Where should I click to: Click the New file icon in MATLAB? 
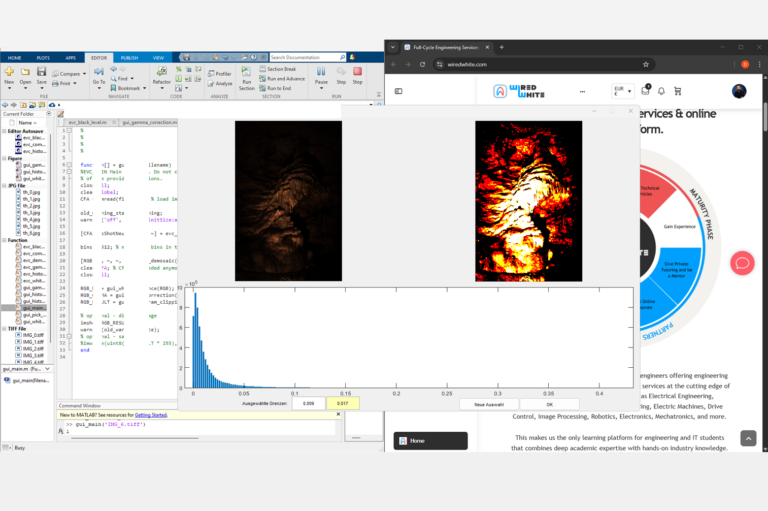tap(9, 72)
